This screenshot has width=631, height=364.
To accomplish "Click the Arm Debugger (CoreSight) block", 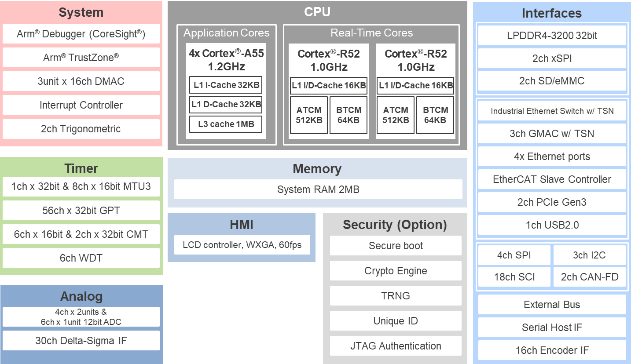I will [81, 34].
